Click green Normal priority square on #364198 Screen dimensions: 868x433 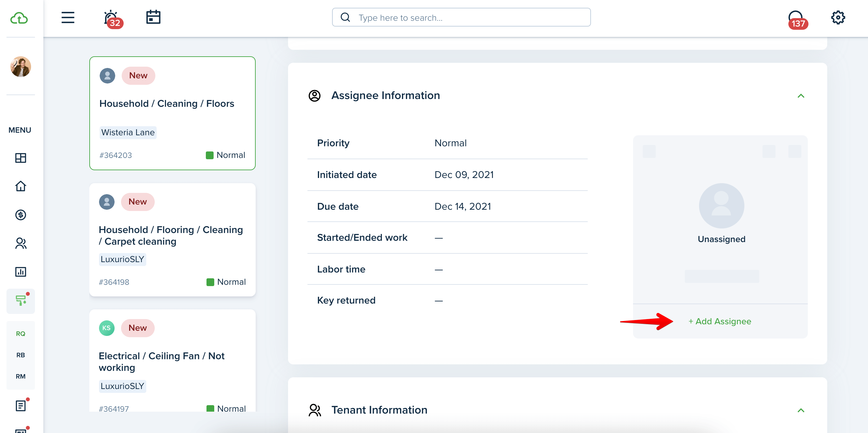pos(210,282)
